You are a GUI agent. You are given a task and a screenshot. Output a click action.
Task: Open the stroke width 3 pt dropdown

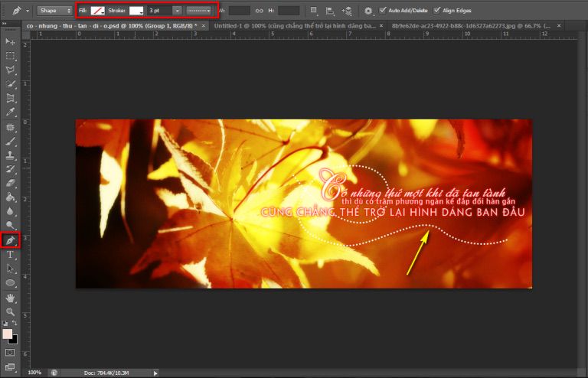pos(177,11)
